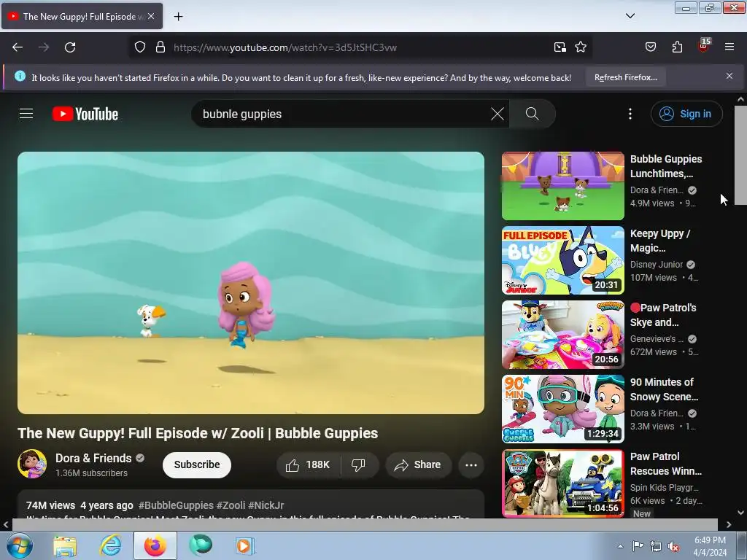
Task: Go back to the previous page
Action: coord(18,47)
